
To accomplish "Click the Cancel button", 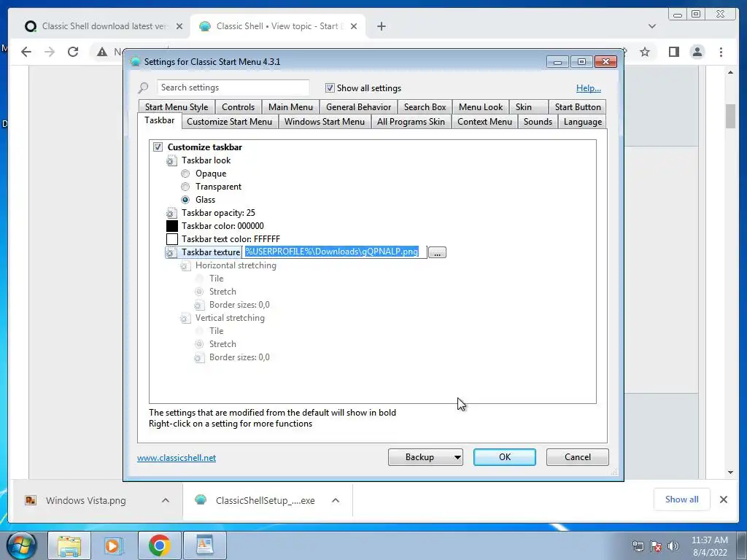I will 578,457.
